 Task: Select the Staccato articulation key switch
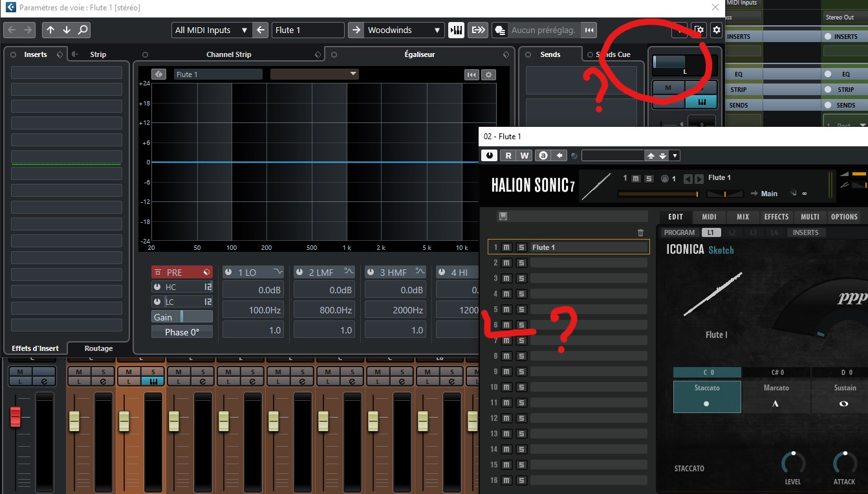707,396
